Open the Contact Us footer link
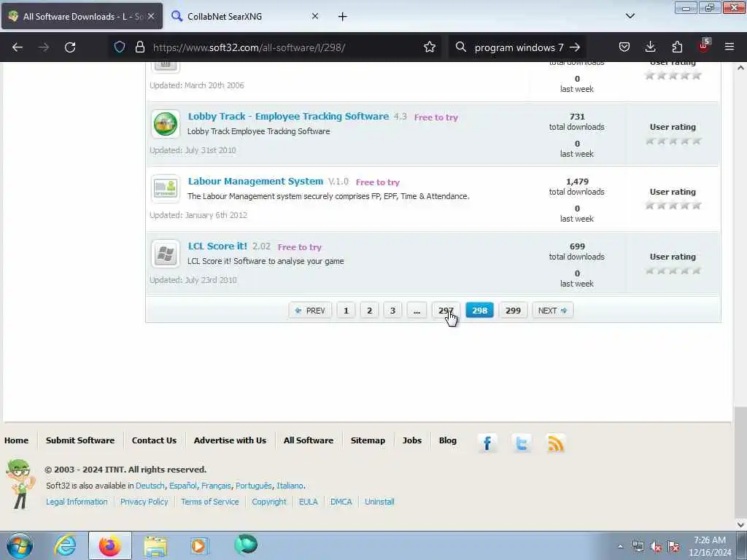The height and width of the screenshot is (560, 747). coord(154,440)
